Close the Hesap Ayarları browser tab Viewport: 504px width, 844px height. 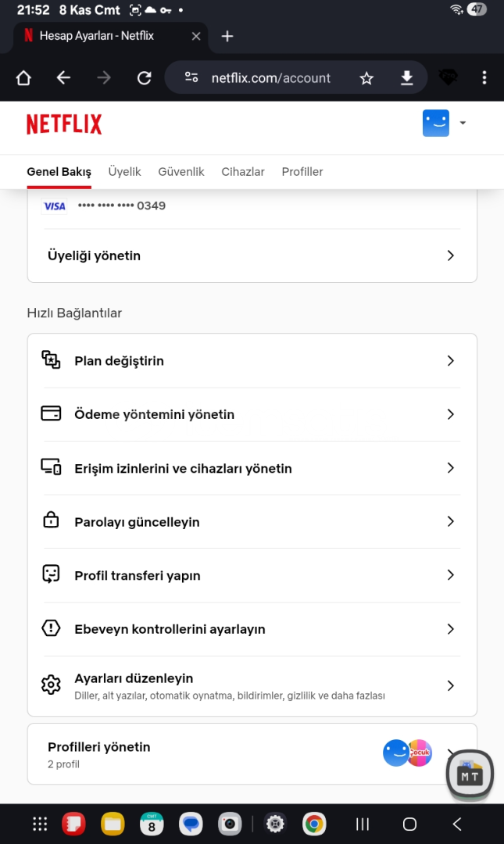click(196, 36)
